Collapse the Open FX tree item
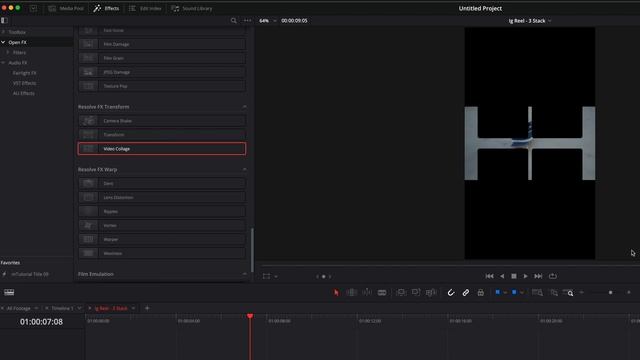 3,42
